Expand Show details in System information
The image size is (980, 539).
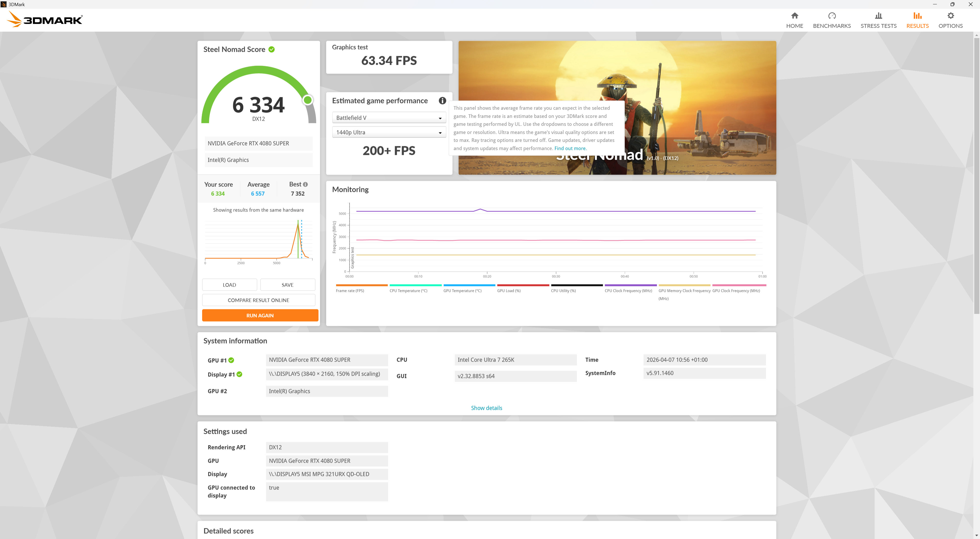click(486, 407)
